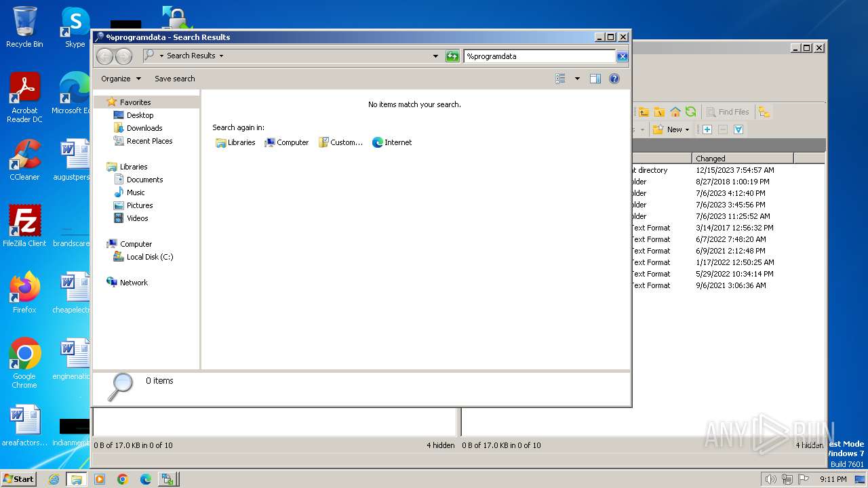Click the Start button
This screenshot has height=488, width=868.
[18, 479]
